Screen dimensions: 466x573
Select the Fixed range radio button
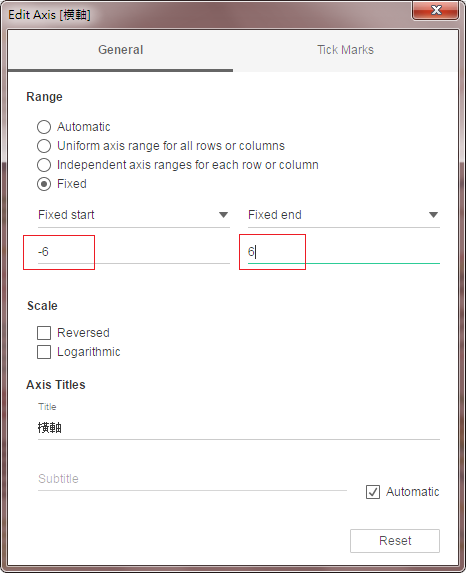(44, 184)
